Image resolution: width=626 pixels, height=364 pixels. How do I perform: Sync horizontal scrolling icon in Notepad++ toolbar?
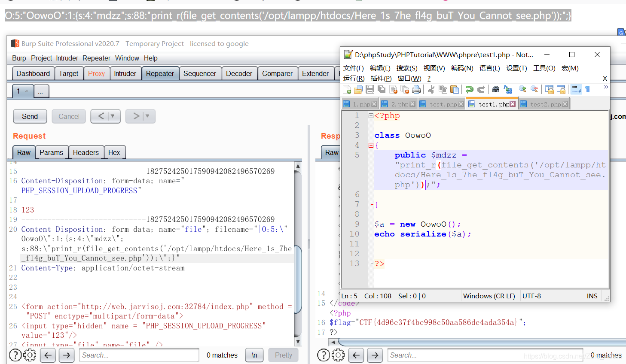pos(561,89)
